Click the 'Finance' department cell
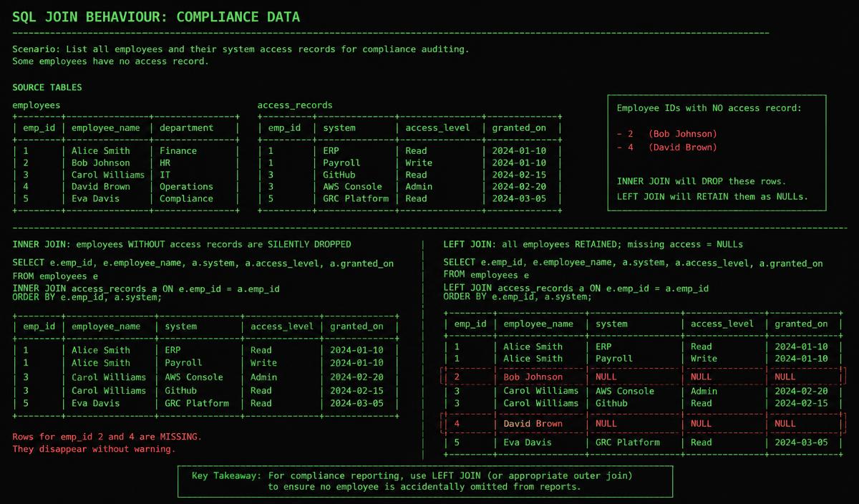859x504 pixels. click(x=178, y=151)
